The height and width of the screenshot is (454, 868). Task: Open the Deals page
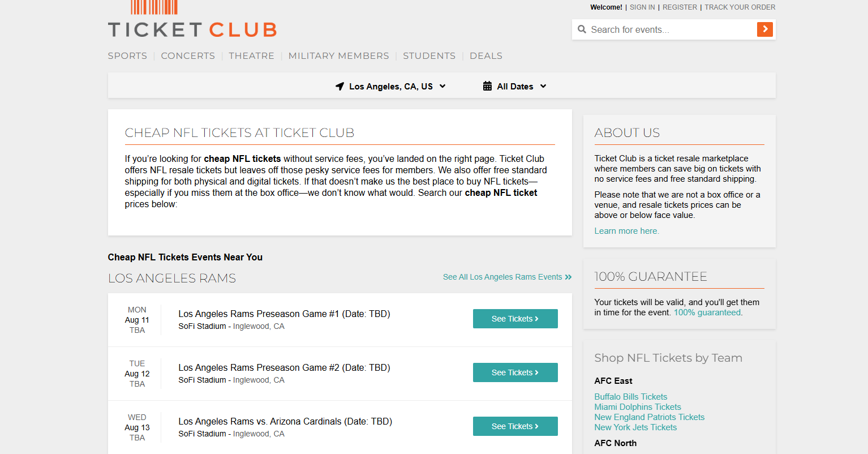(x=486, y=56)
